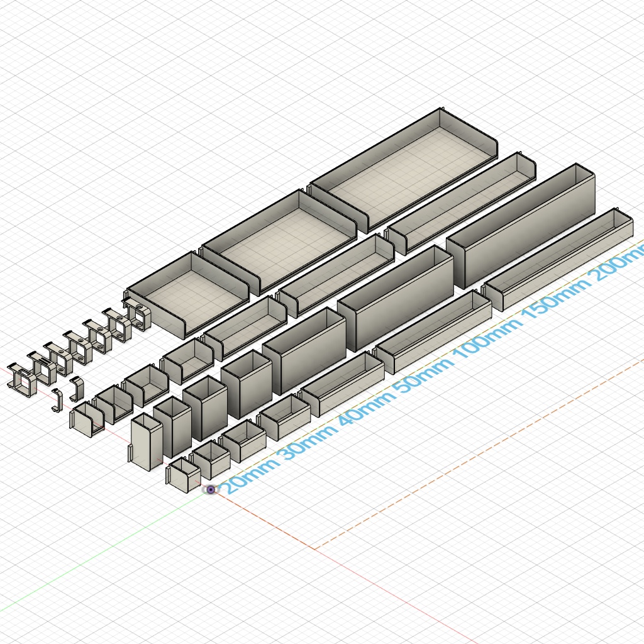This screenshot has width=644, height=644.
Task: Select the origin point marker
Action: tap(211, 489)
